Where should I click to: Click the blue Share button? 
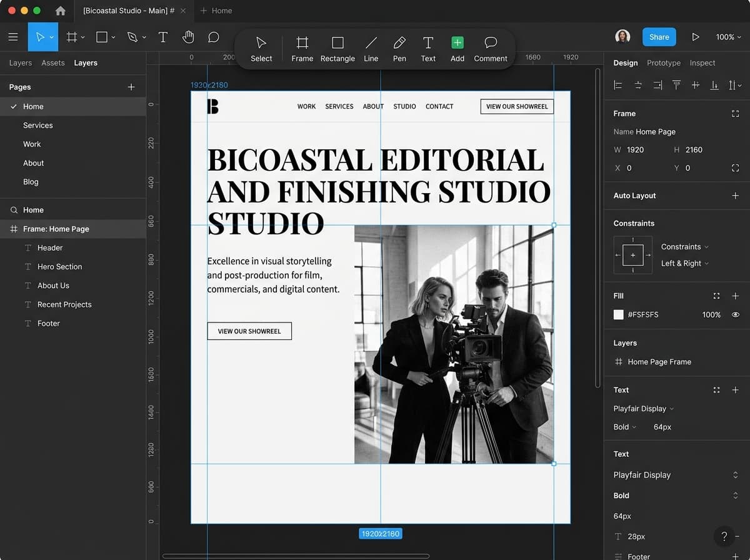659,37
